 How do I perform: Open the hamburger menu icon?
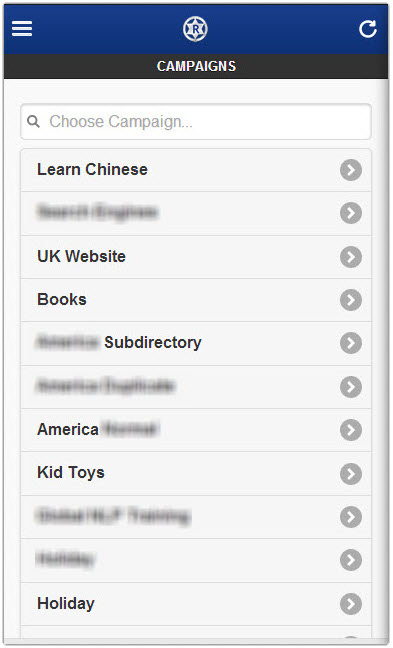22,29
